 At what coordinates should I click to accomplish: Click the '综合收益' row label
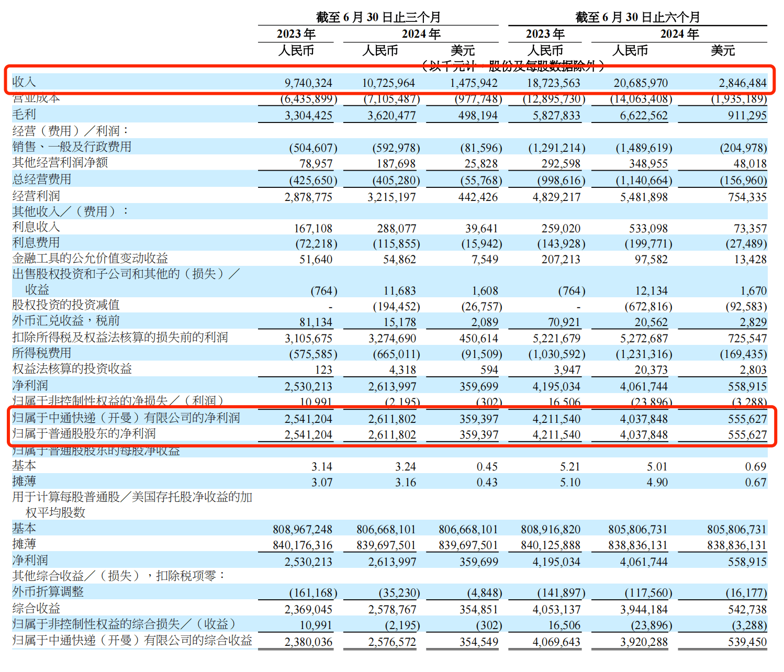[36, 609]
